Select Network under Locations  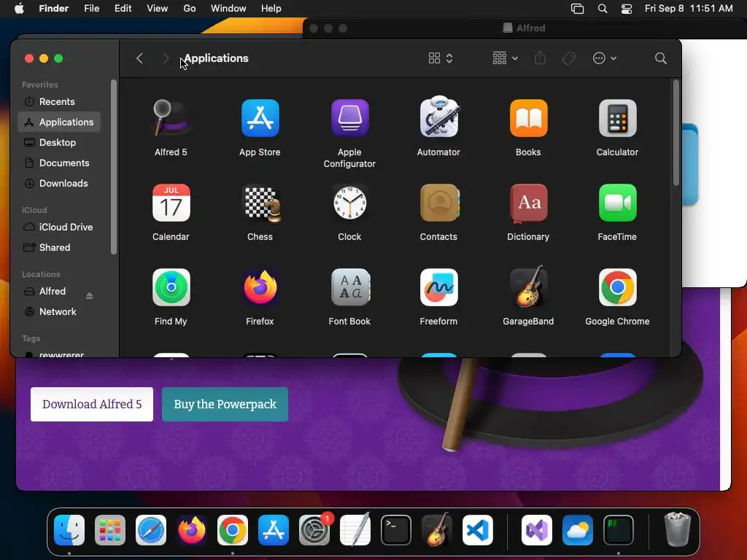(59, 312)
